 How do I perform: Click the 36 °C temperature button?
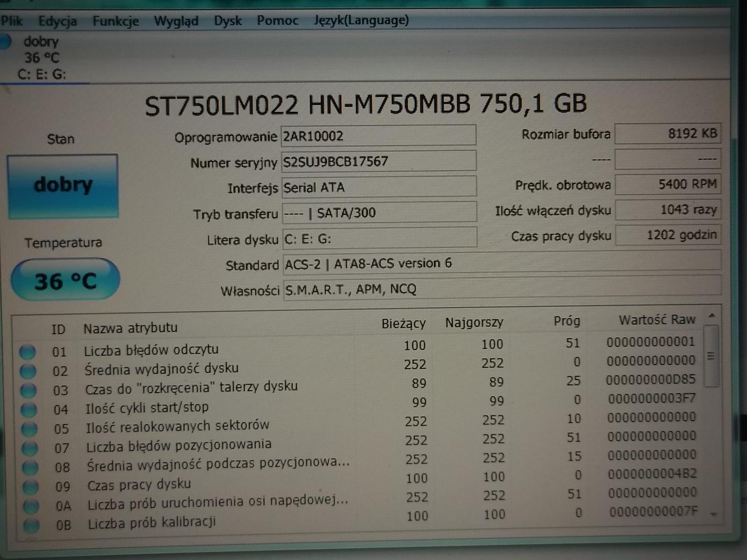(65, 280)
